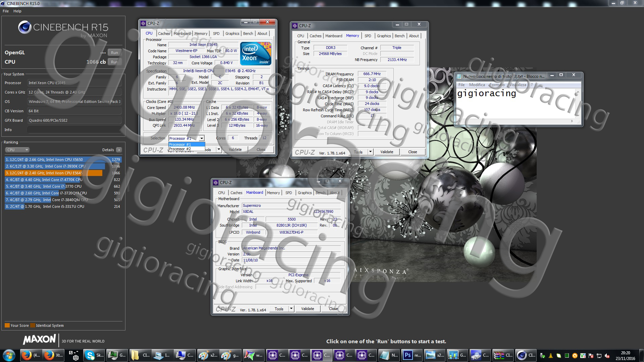This screenshot has height=362, width=644.
Task: Choose Processor #1 from the dropdown list
Action: coord(186,144)
